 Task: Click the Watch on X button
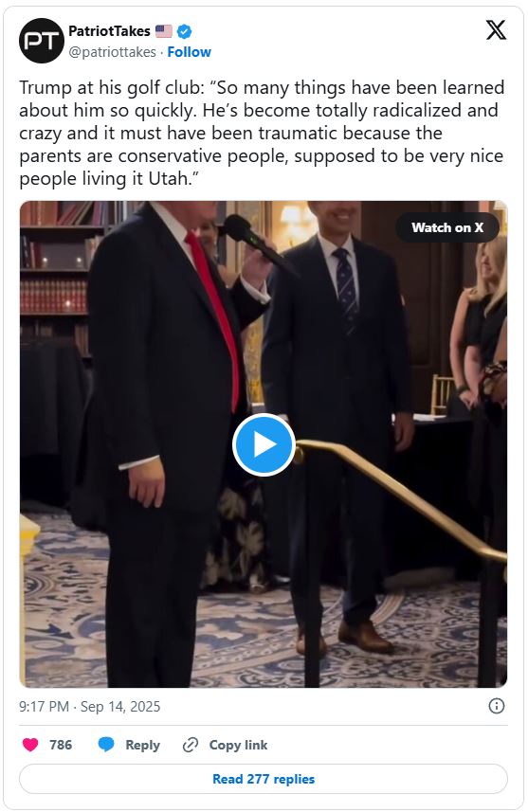pos(447,227)
